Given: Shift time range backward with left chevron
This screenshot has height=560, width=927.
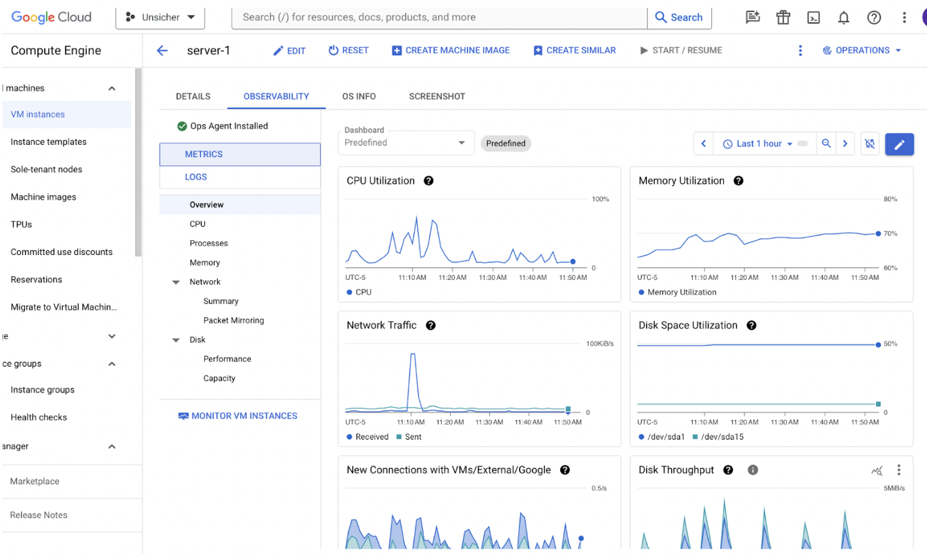Looking at the screenshot, I should point(704,143).
